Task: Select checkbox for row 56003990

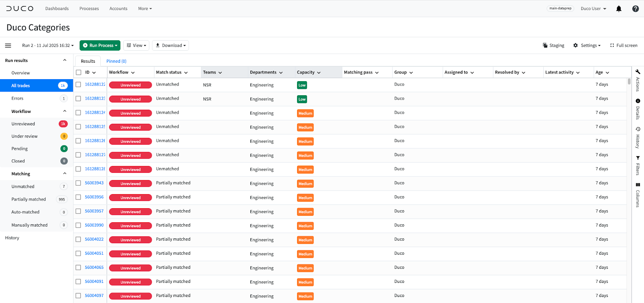Action: pyautogui.click(x=78, y=225)
